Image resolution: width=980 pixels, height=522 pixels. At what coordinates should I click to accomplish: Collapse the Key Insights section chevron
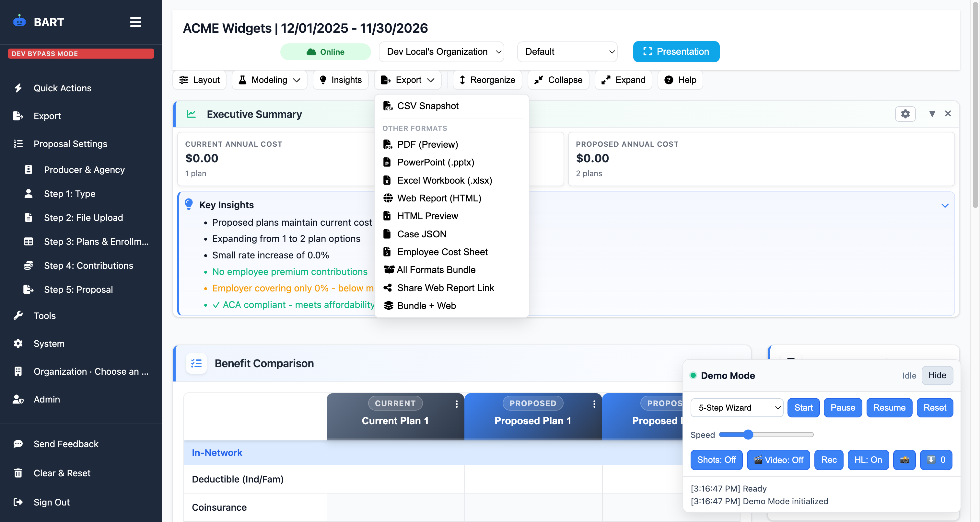click(x=946, y=205)
